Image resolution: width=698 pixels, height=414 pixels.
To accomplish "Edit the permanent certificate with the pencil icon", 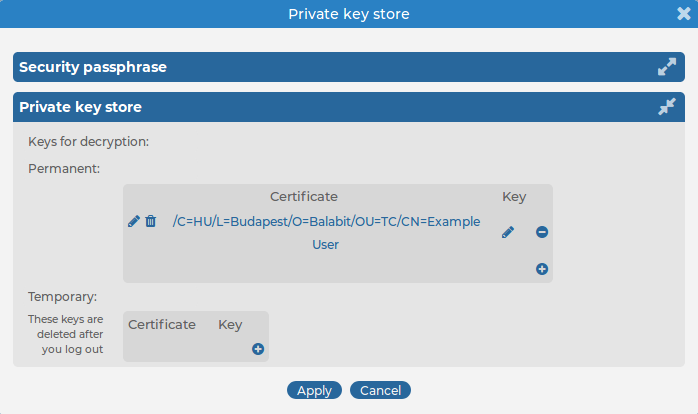I will 134,221.
